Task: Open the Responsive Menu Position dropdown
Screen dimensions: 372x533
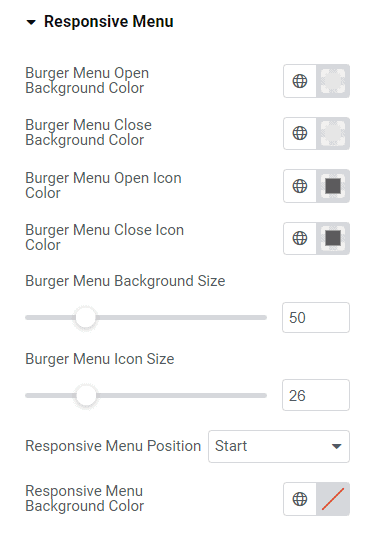Action: [x=279, y=446]
